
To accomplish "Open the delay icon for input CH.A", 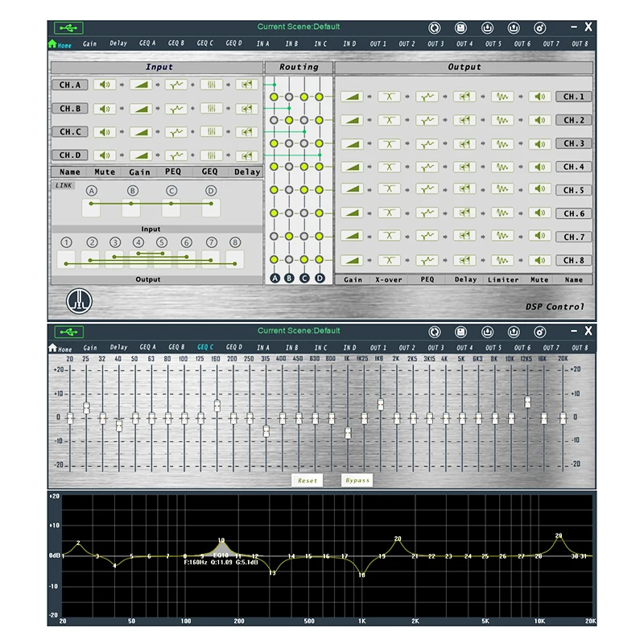I will point(246,85).
